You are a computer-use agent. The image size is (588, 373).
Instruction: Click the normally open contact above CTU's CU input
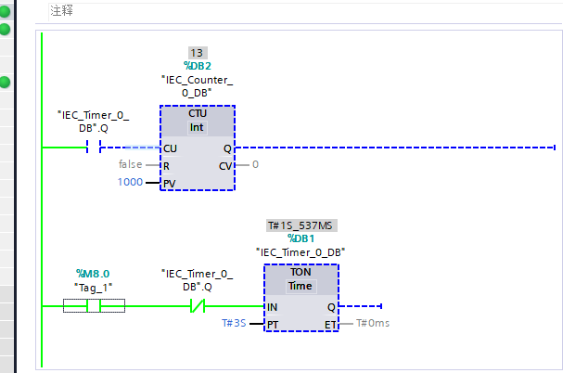click(93, 148)
